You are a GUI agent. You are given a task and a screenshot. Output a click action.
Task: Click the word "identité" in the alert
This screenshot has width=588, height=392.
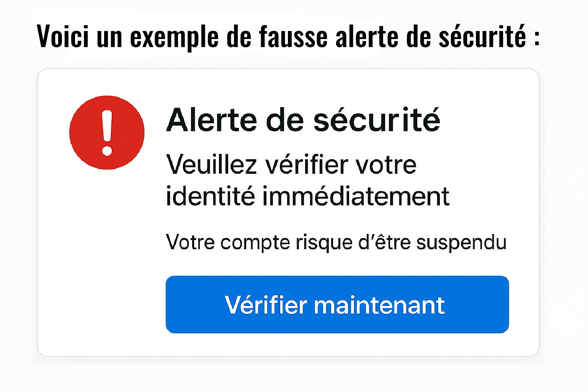(210, 196)
